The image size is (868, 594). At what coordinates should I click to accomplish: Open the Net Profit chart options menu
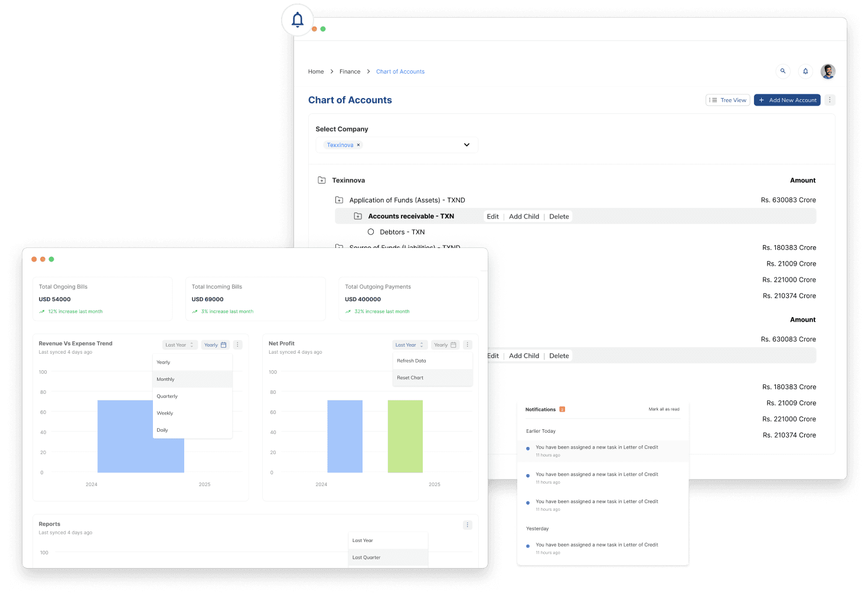pos(467,345)
